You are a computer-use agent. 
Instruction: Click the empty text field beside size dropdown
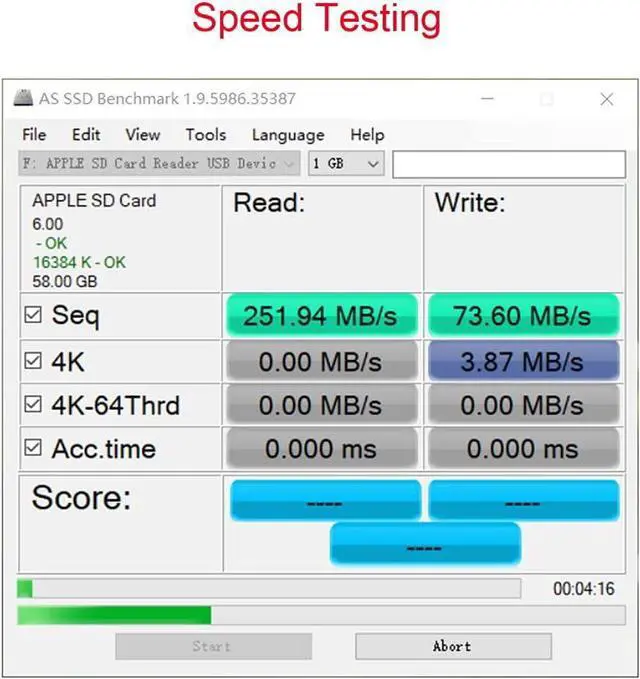(509, 164)
